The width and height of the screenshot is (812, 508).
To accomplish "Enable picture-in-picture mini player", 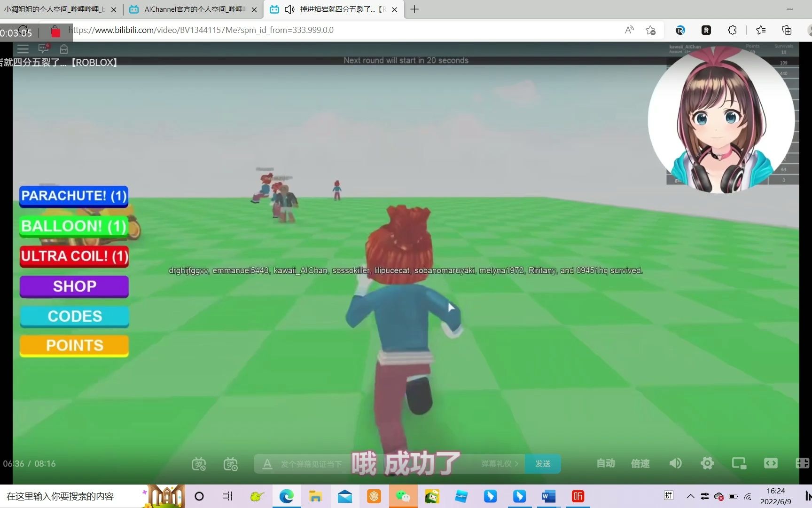I will [x=739, y=463].
